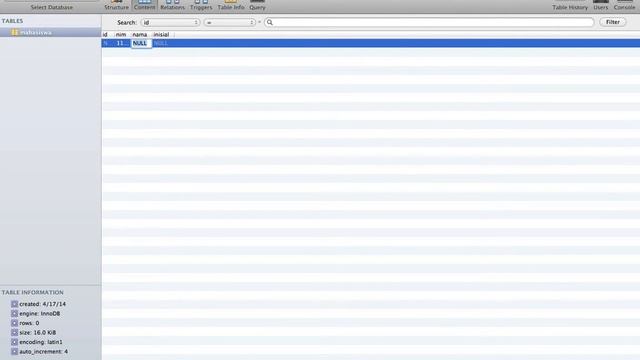
Task: Click the Filter button
Action: pos(612,22)
